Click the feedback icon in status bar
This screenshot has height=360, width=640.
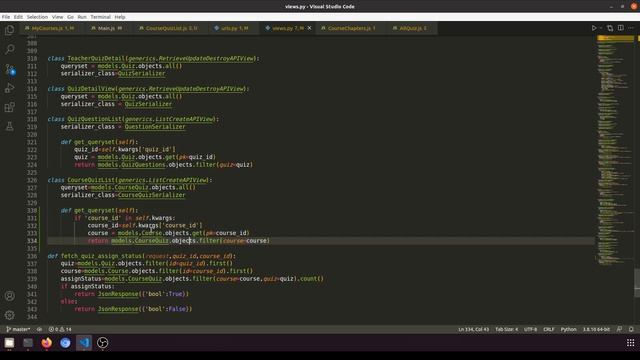click(x=619, y=329)
